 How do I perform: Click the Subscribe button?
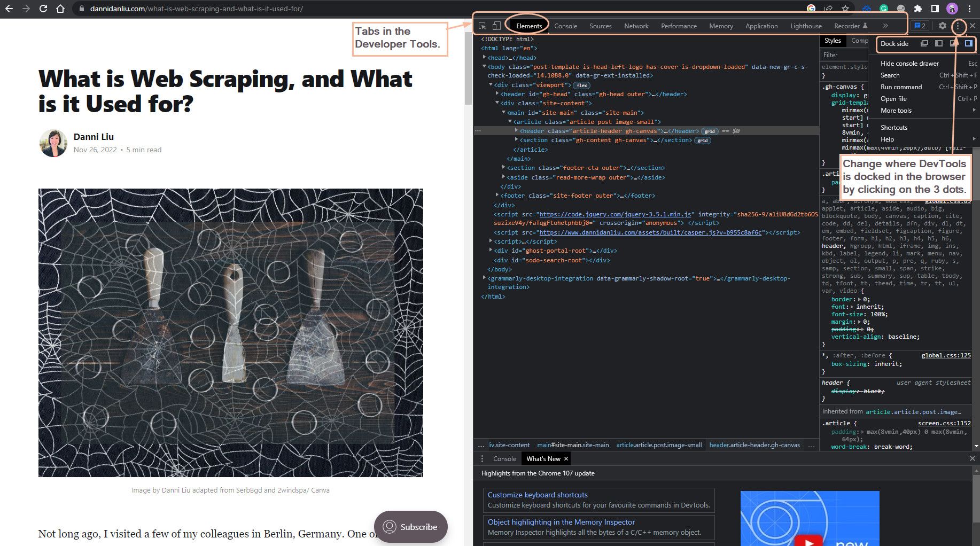[x=410, y=527]
